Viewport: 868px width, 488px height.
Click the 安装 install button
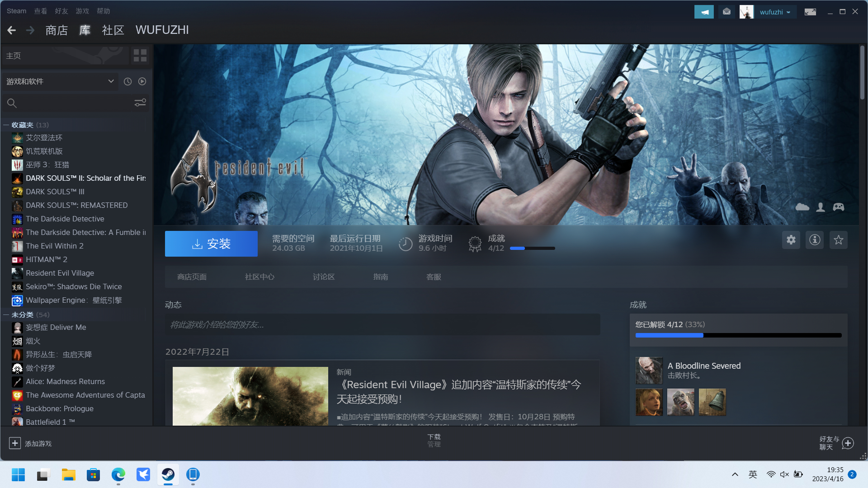211,244
